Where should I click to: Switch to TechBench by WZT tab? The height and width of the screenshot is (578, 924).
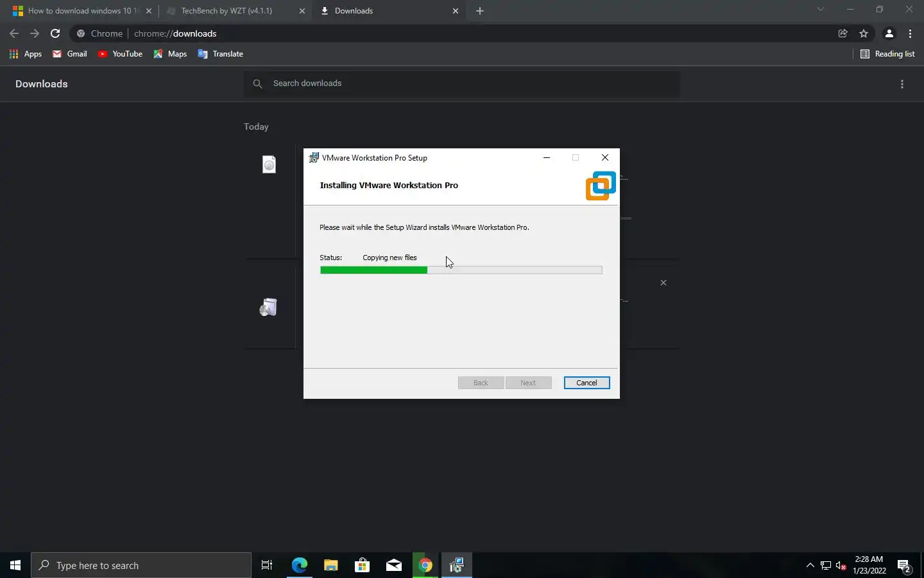coord(227,11)
